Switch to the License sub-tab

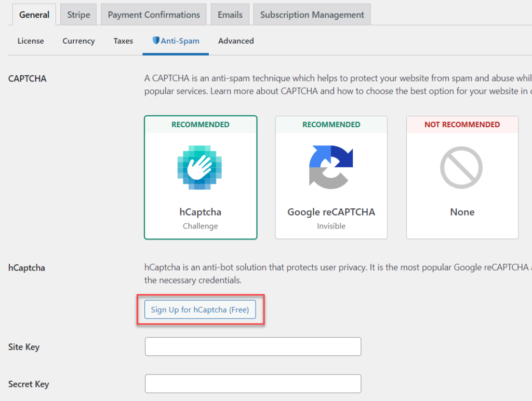pos(30,41)
